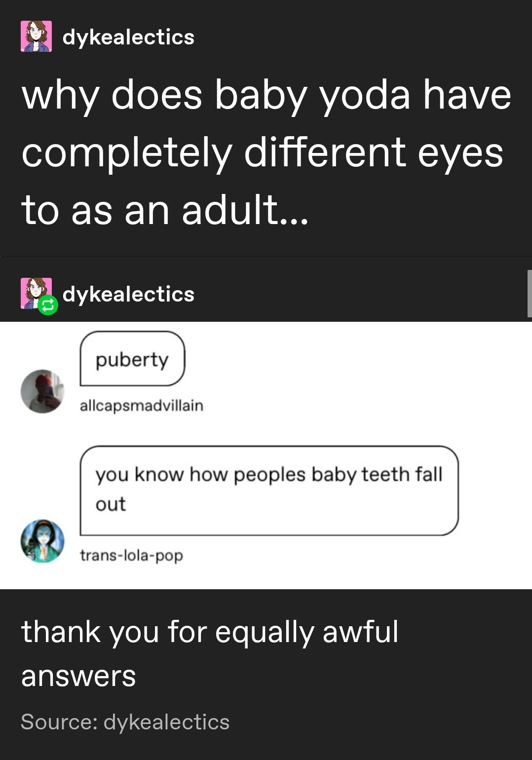Tap the "why does baby yoda have" text line

pyautogui.click(x=266, y=95)
